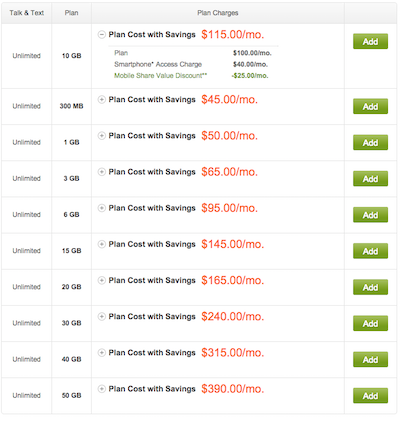This screenshot has height=421, width=400.
Task: Add the 10 GB plan at $115.00/mo.
Action: [x=370, y=41]
